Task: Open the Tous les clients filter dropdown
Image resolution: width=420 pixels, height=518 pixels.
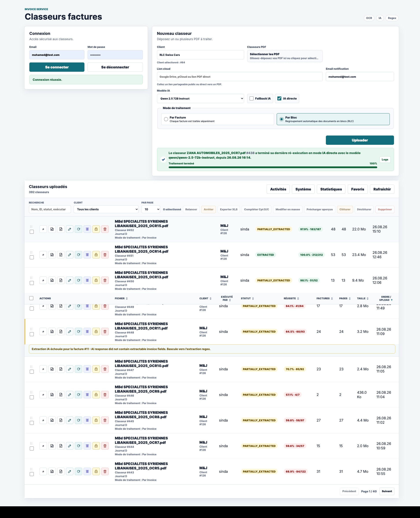Action: (106, 209)
